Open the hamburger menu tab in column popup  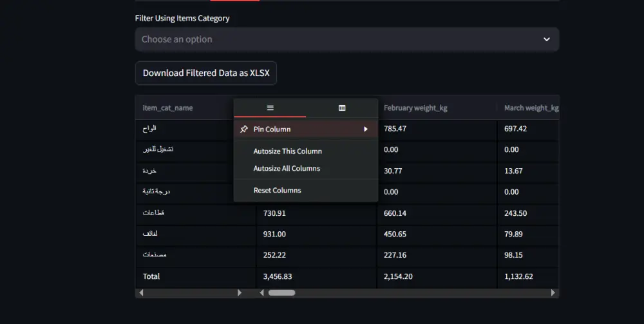(270, 108)
